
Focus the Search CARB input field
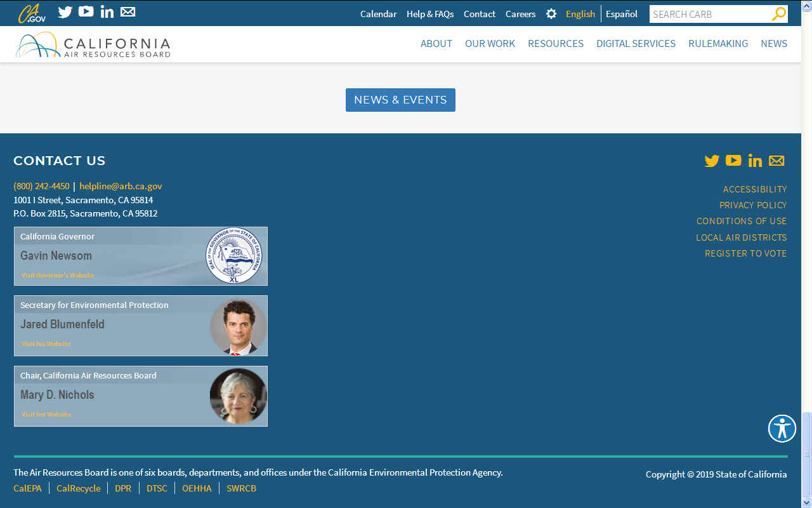710,14
